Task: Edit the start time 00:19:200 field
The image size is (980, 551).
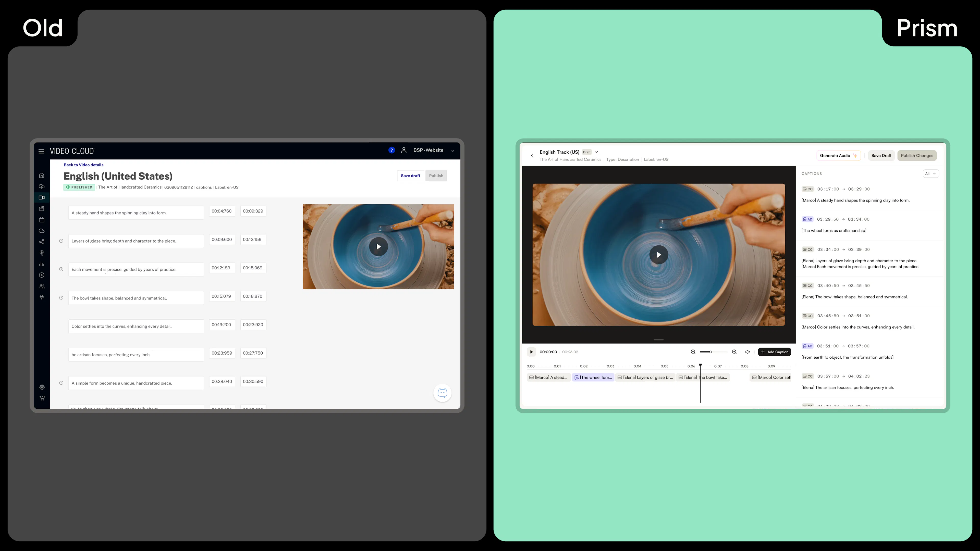Action: click(x=222, y=325)
